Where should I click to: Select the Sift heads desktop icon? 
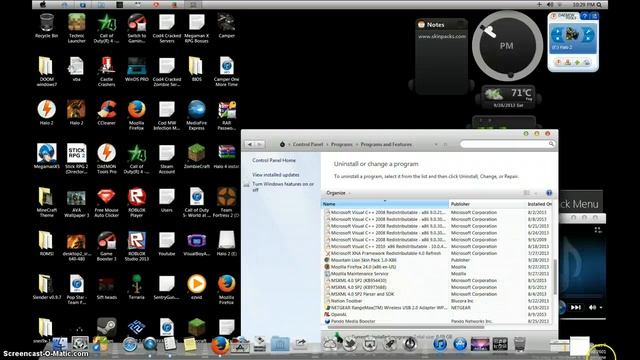(107, 287)
